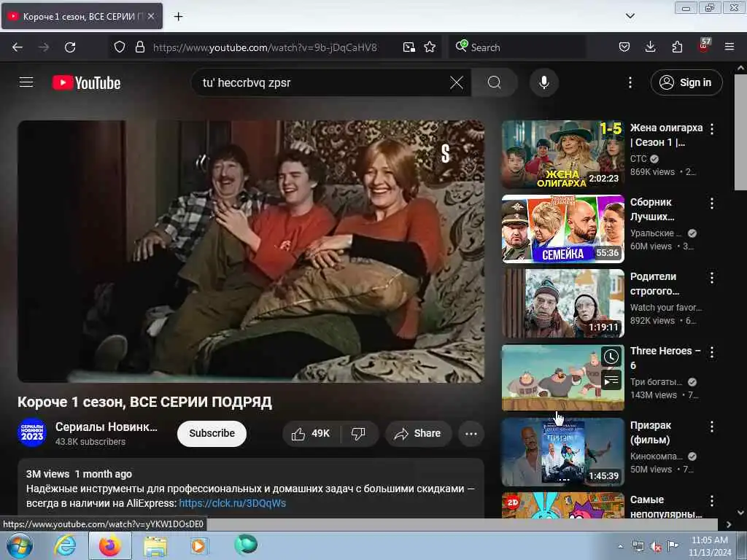Clear the YouTube search box text
The height and width of the screenshot is (560, 747).
[457, 82]
